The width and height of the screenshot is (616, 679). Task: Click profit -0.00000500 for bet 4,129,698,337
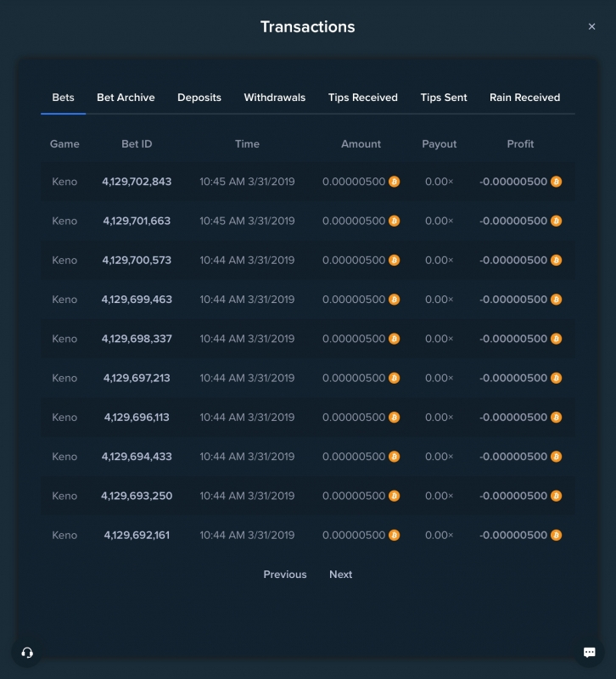513,339
